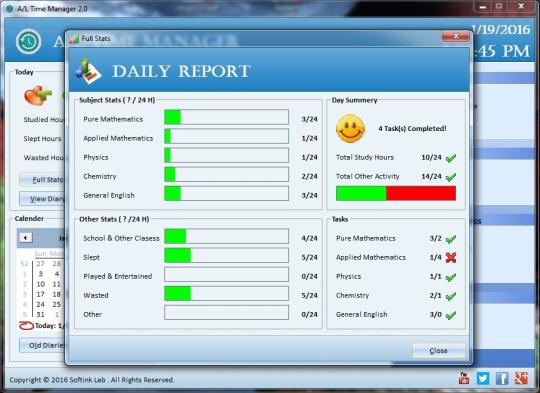
Task: Click the Daily Report chart icon
Action: pyautogui.click(x=88, y=71)
